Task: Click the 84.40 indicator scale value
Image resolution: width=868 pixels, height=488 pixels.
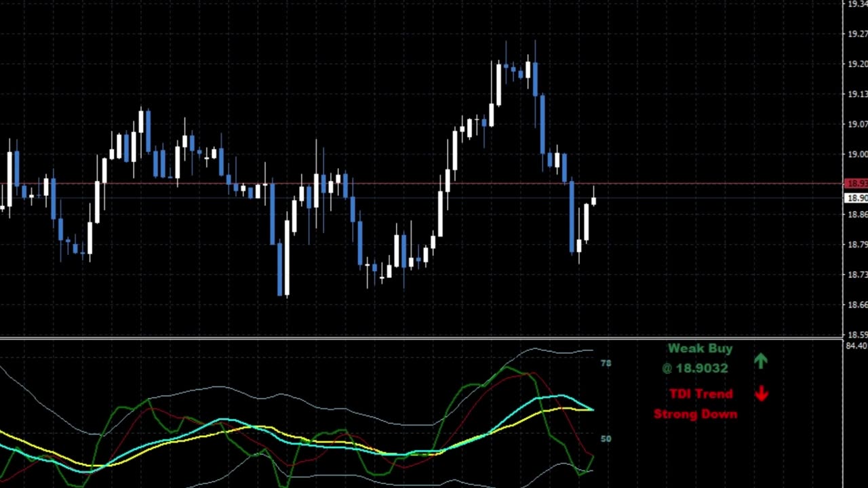Action: coord(857,346)
